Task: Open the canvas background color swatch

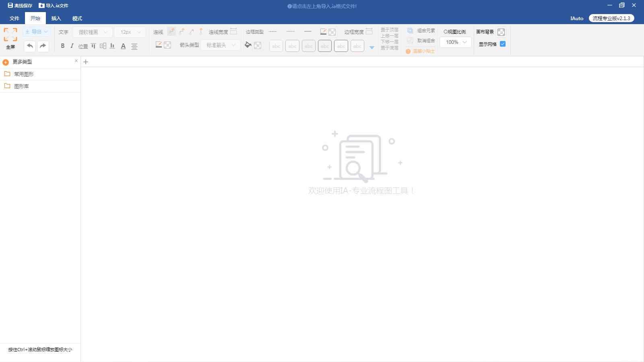Action: click(501, 32)
